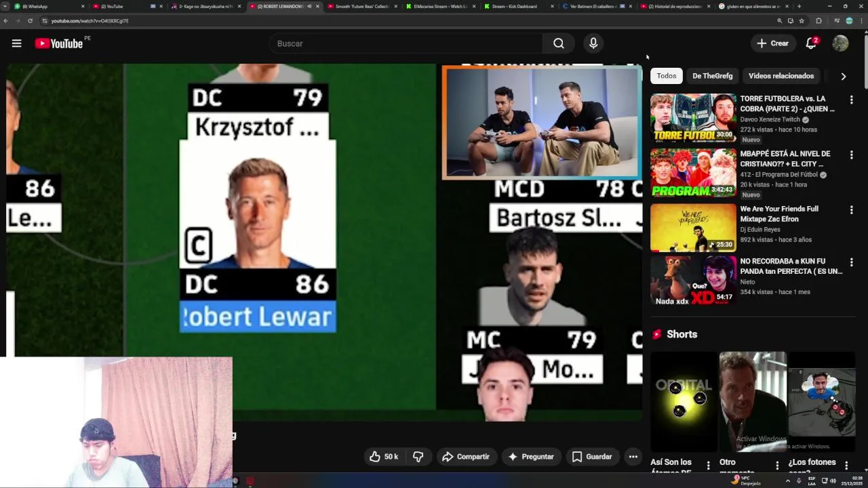Open network settings in system tray
The height and width of the screenshot is (488, 868).
(825, 481)
